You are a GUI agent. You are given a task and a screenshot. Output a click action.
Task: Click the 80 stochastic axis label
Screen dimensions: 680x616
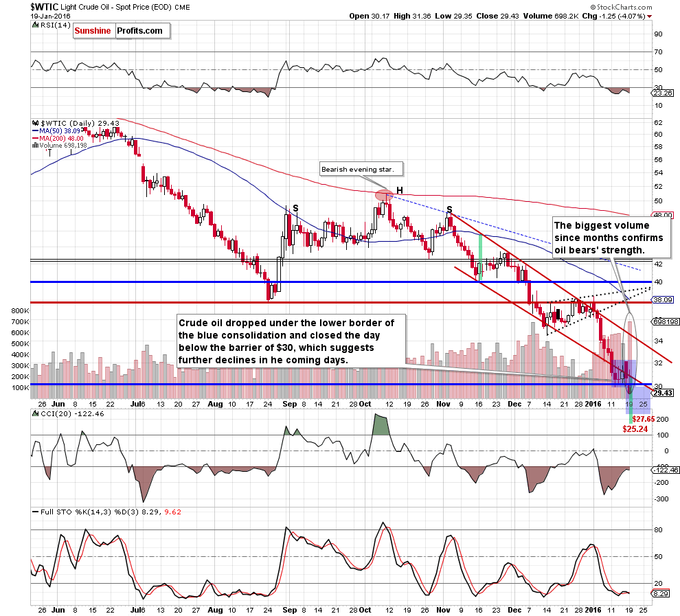658,529
